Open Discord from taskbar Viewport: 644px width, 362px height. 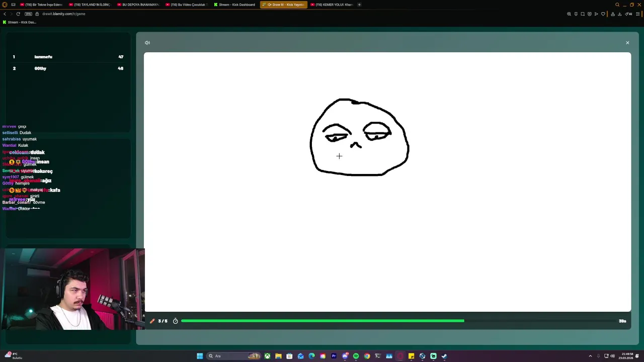(x=345, y=356)
